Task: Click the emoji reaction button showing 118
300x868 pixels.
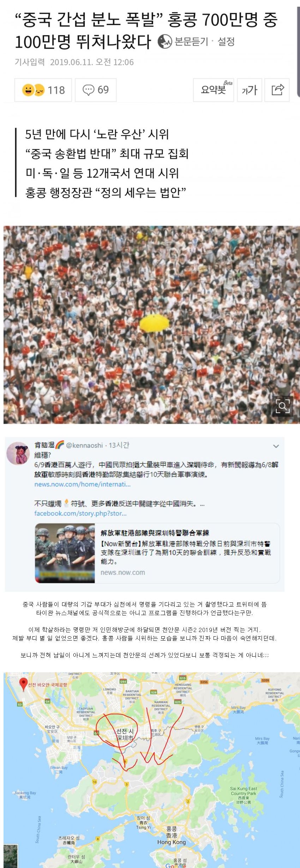Action: 43,90
